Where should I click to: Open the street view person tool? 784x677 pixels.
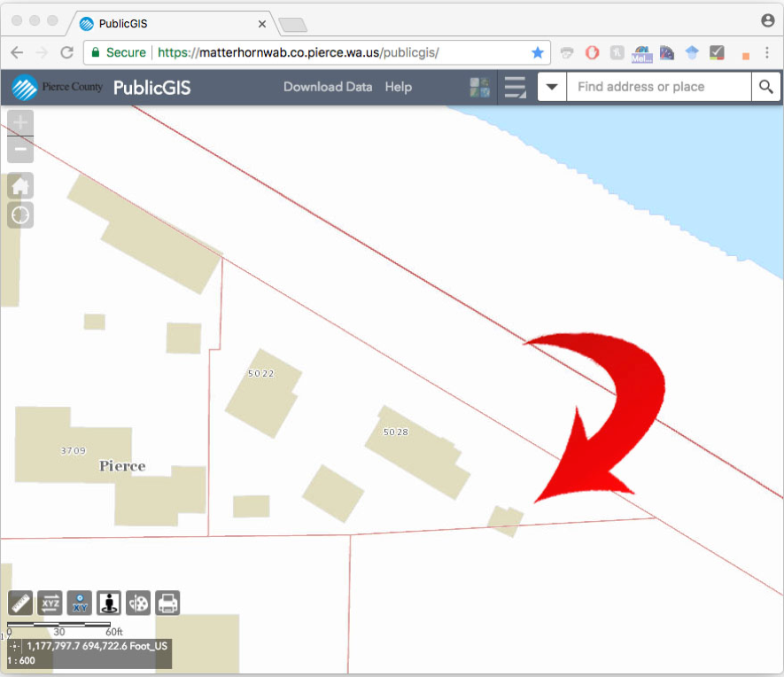109,603
